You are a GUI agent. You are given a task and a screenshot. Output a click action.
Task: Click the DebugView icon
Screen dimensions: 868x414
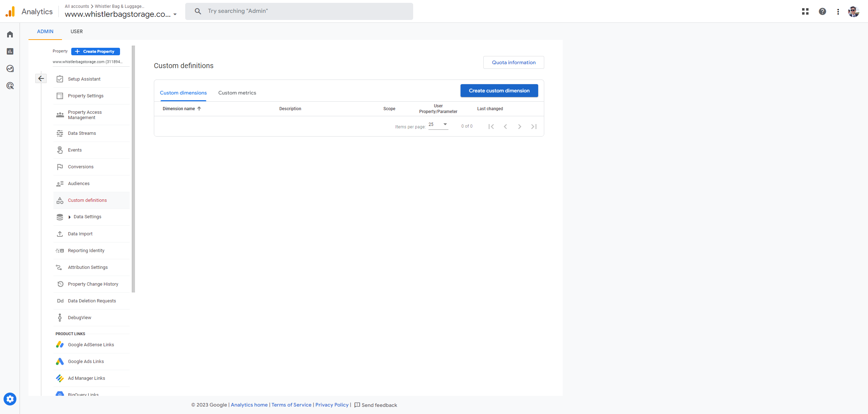pyautogui.click(x=60, y=318)
